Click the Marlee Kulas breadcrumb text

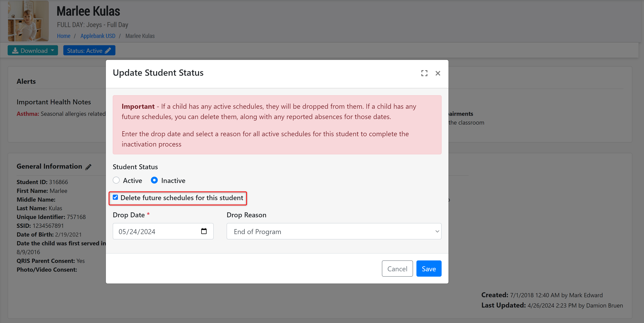pos(140,36)
